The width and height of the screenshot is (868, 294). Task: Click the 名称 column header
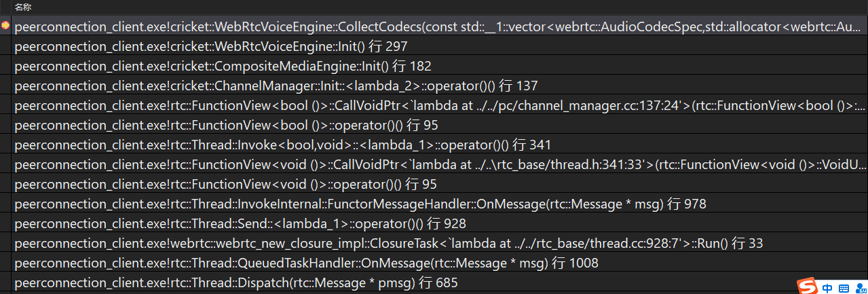pos(22,7)
